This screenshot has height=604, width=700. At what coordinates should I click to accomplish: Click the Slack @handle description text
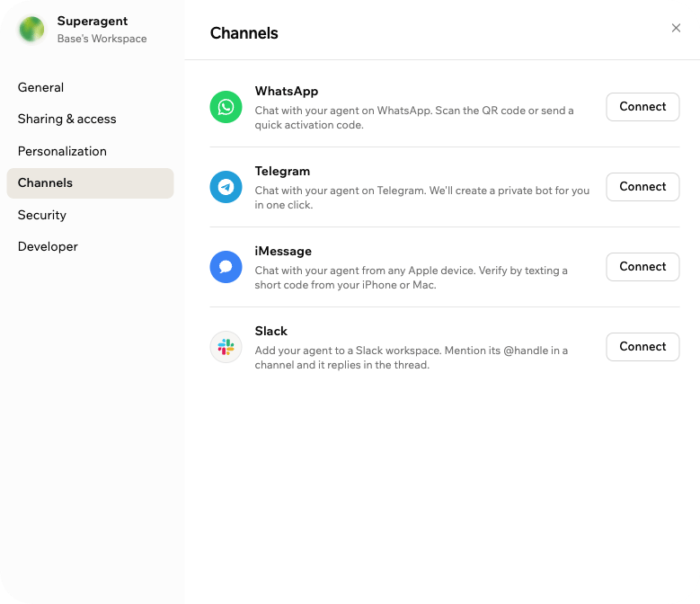412,358
